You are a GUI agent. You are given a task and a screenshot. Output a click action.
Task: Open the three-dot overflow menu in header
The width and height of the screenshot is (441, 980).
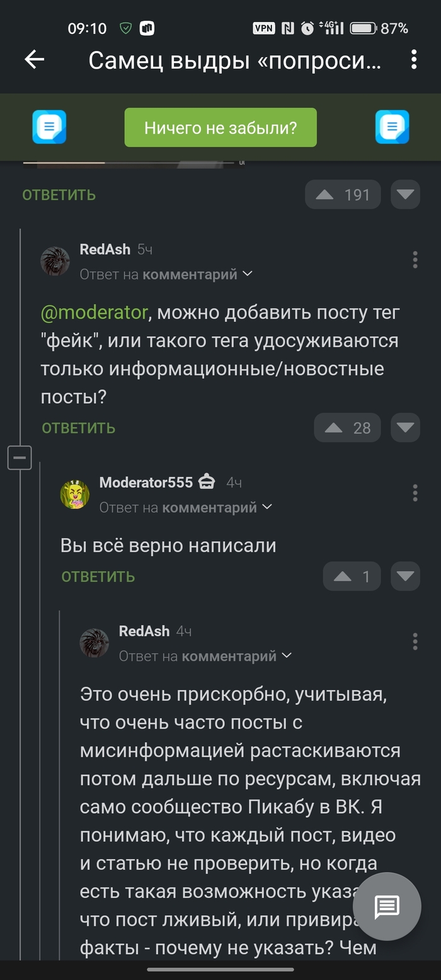click(414, 60)
